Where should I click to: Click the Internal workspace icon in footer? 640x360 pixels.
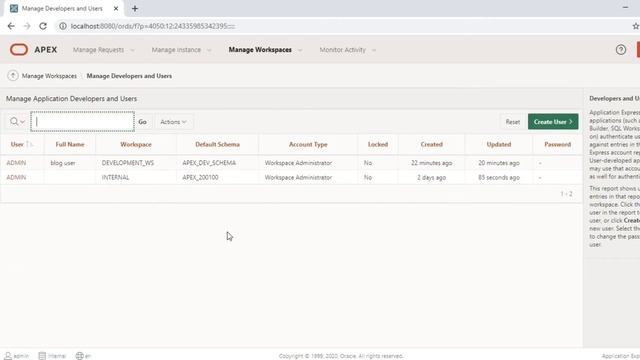pyautogui.click(x=42, y=356)
